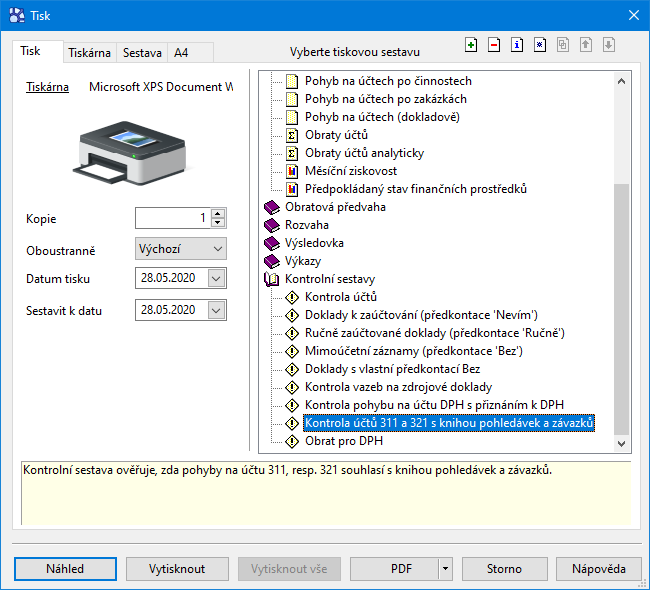650x590 pixels.
Task: Click the Kopie number field
Action: [173, 218]
